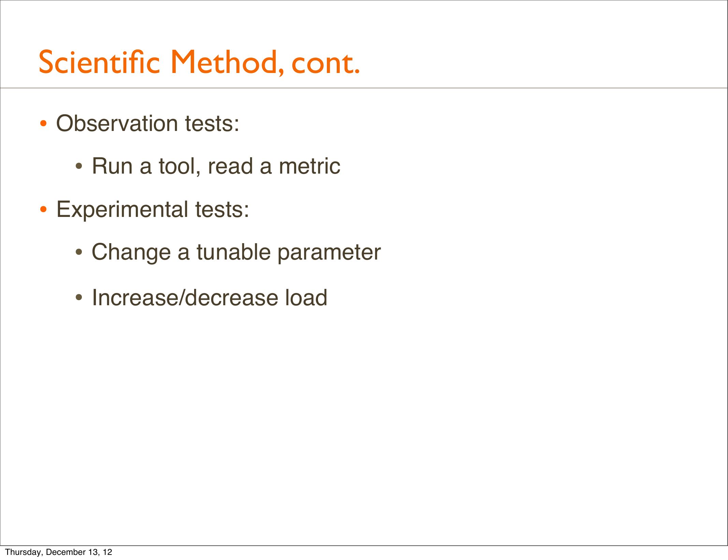Select the "Run a tool, read a metric" line
Screen dimensions: 728x560
click(x=216, y=166)
